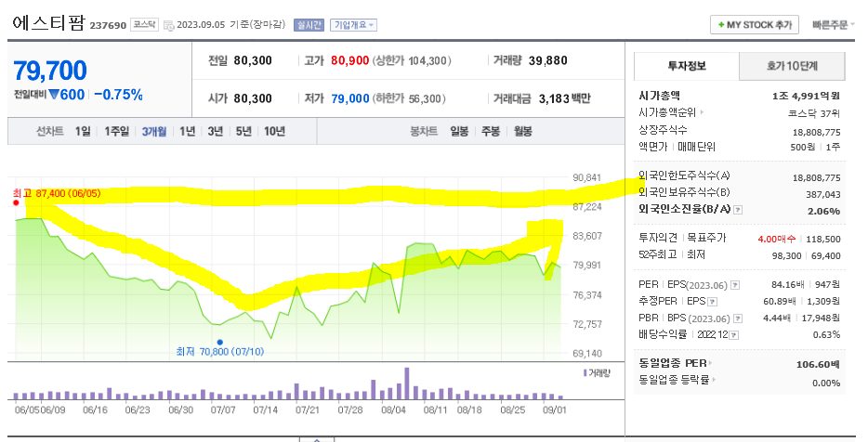The width and height of the screenshot is (868, 442).
Task: Click the 동일업종 PER value 106.60배
Action: pos(818,365)
